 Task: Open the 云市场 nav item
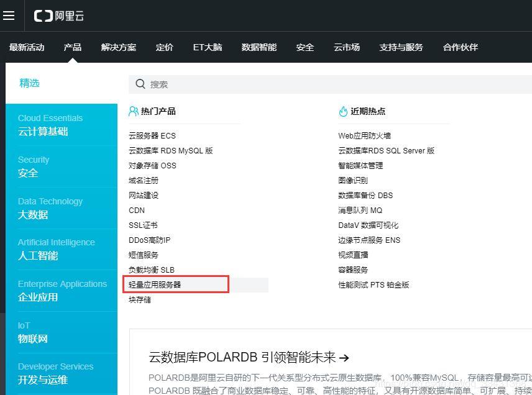coord(347,47)
